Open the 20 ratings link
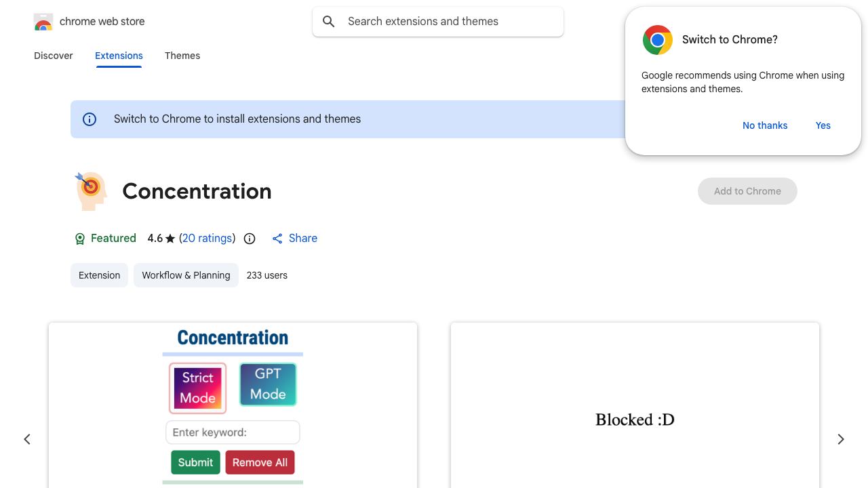 [x=207, y=239]
